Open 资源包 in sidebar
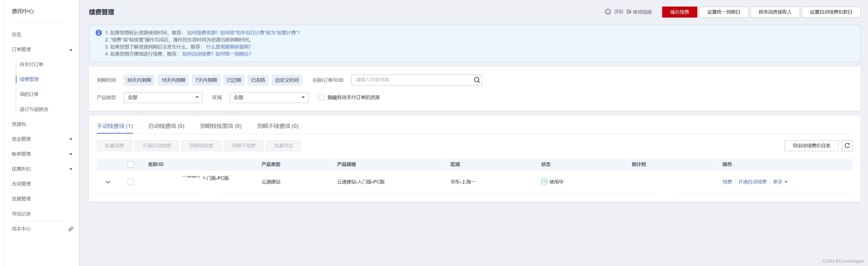The image size is (868, 266). click(19, 124)
